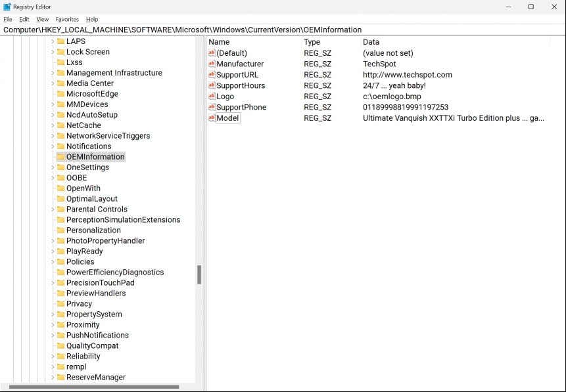
Task: Click the string icon next to Model
Action: point(212,118)
